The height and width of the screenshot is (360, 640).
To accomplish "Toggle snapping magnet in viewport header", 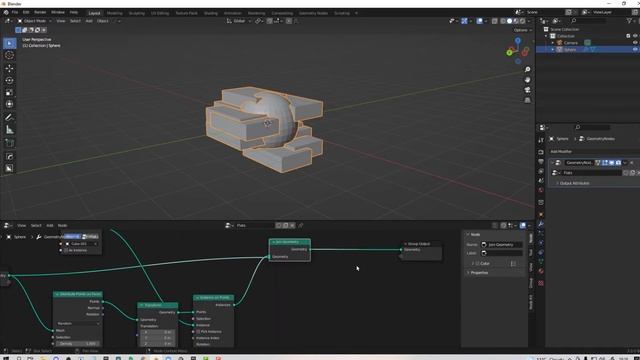I will [269, 21].
